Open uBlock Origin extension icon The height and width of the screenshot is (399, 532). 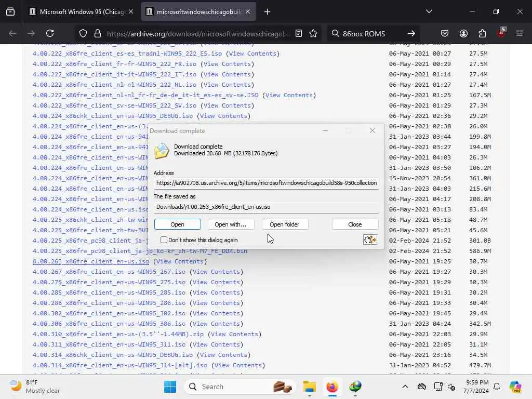click(501, 33)
